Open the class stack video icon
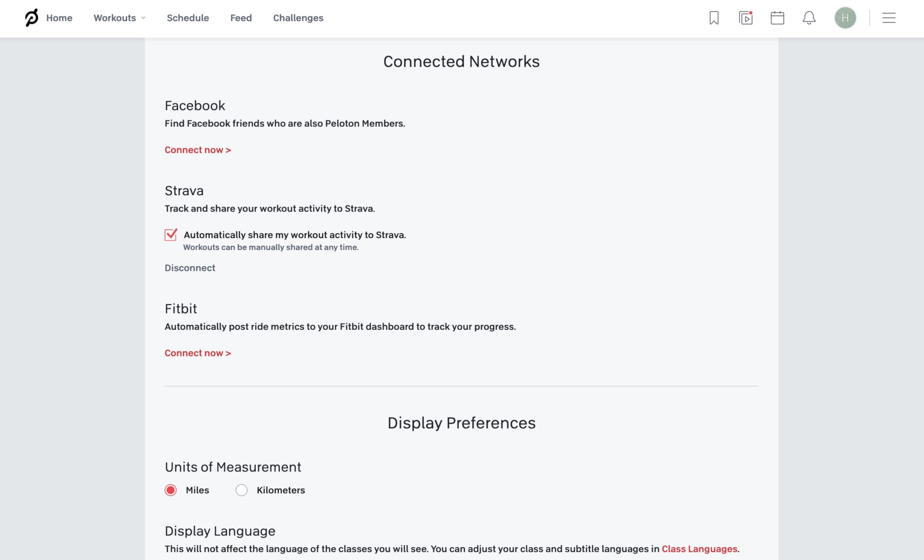 point(745,18)
